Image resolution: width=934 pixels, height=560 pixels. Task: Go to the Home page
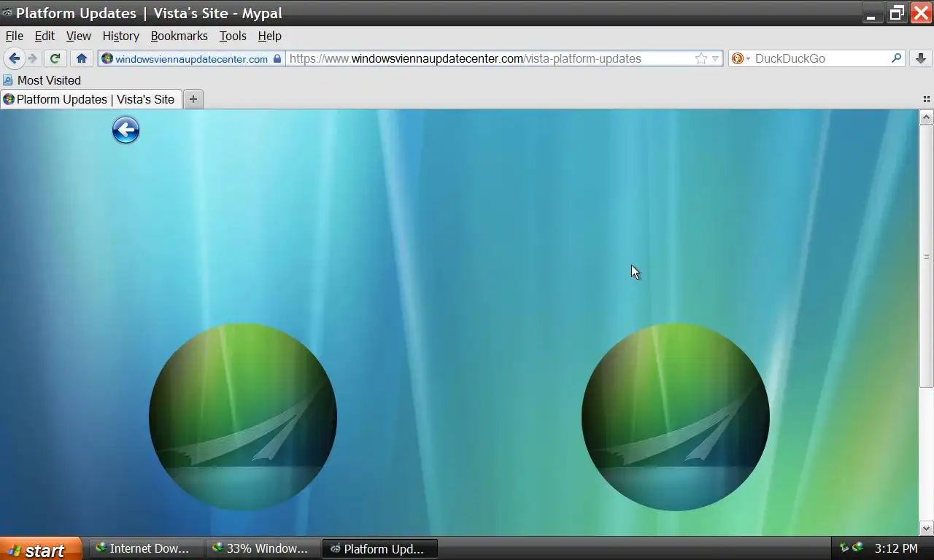[82, 58]
